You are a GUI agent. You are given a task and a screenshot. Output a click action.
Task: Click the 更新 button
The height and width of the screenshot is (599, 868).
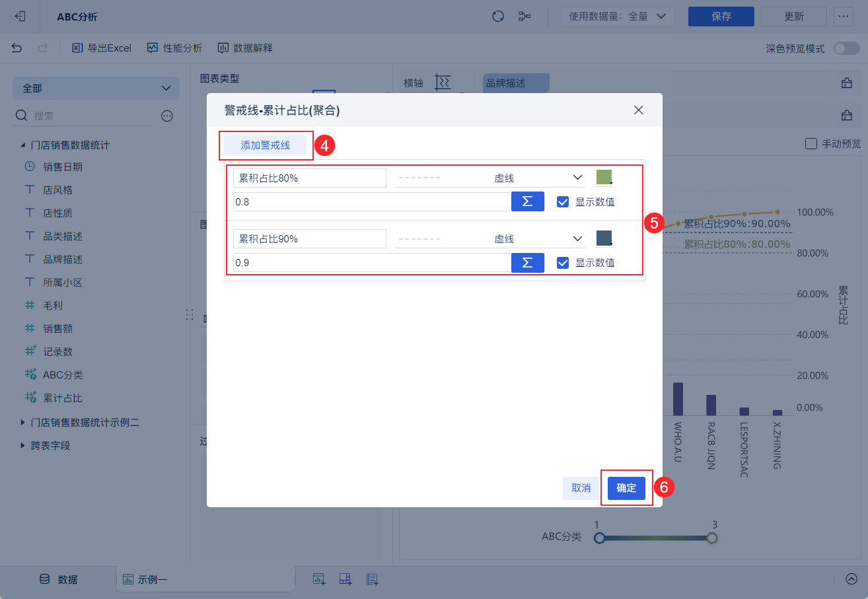click(x=794, y=17)
